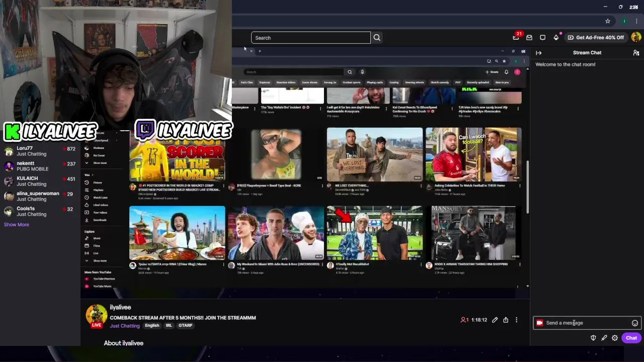Open the whispers envelope icon

(x=529, y=38)
